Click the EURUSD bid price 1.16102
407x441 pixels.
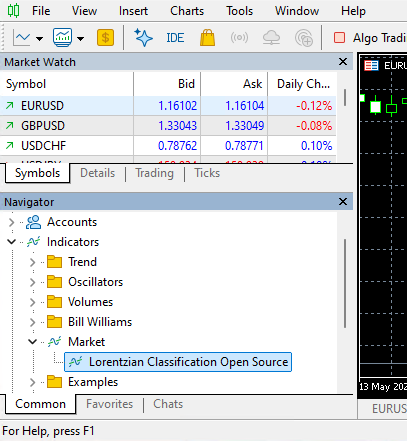click(177, 106)
